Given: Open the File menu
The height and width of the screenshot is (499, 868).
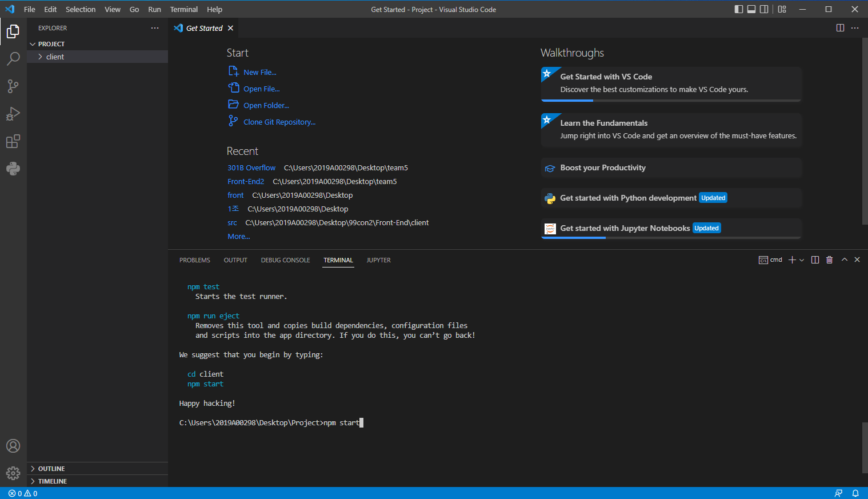Looking at the screenshot, I should 30,9.
